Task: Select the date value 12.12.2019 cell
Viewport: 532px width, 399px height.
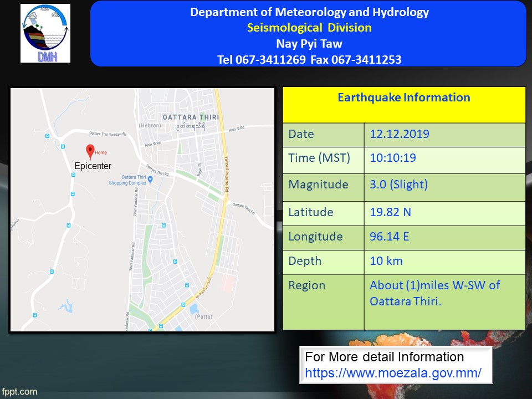Action: click(x=400, y=134)
